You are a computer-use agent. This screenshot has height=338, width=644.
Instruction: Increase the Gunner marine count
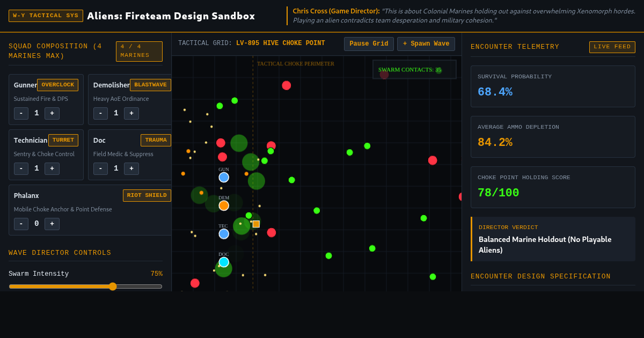(x=52, y=113)
